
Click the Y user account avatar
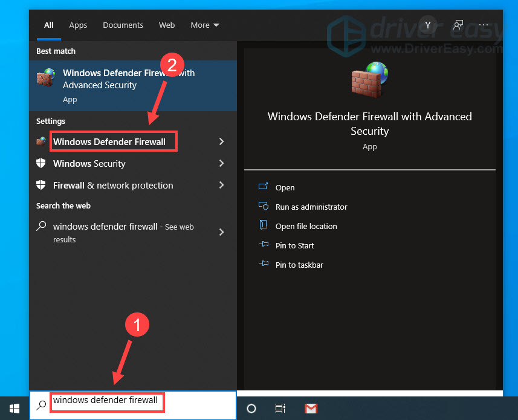428,25
